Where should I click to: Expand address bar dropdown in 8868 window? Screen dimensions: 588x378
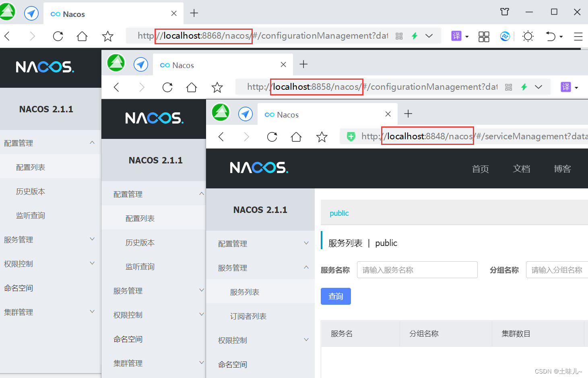[x=429, y=36]
